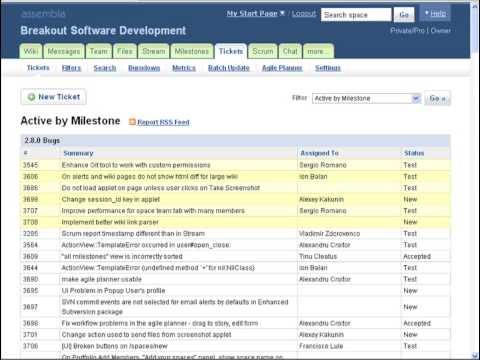This screenshot has height=360, width=480.
Task: Click the Go button next to search
Action: (x=404, y=14)
